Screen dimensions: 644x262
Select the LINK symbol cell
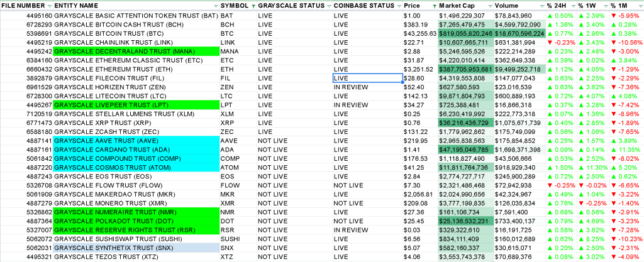click(238, 42)
